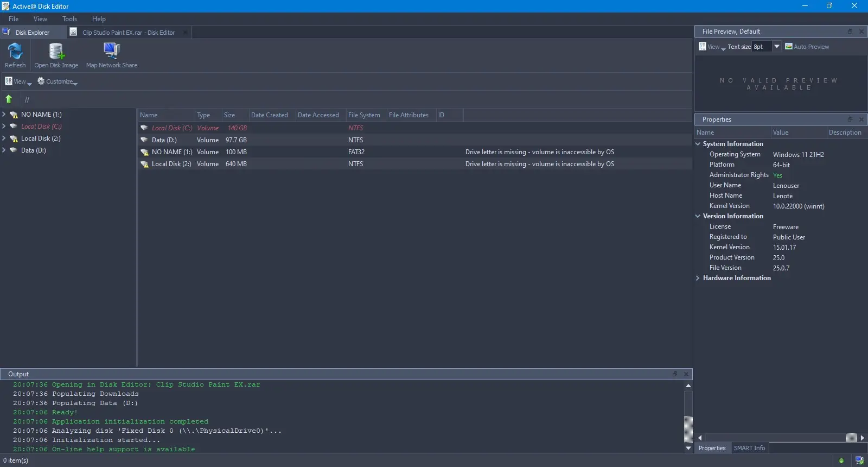
Task: Expand the Local Disk (C:) tree node
Action: point(4,127)
